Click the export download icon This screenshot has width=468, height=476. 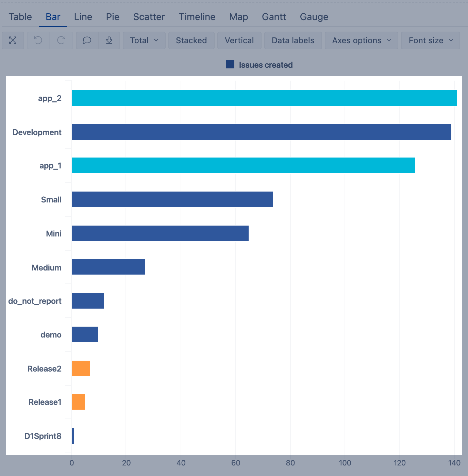[109, 40]
